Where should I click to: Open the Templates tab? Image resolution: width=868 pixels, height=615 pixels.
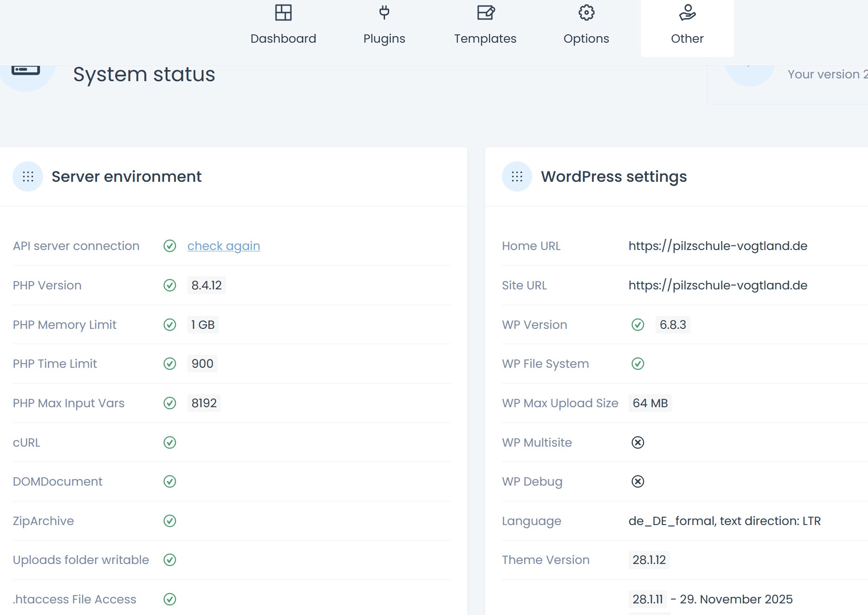[x=485, y=38]
